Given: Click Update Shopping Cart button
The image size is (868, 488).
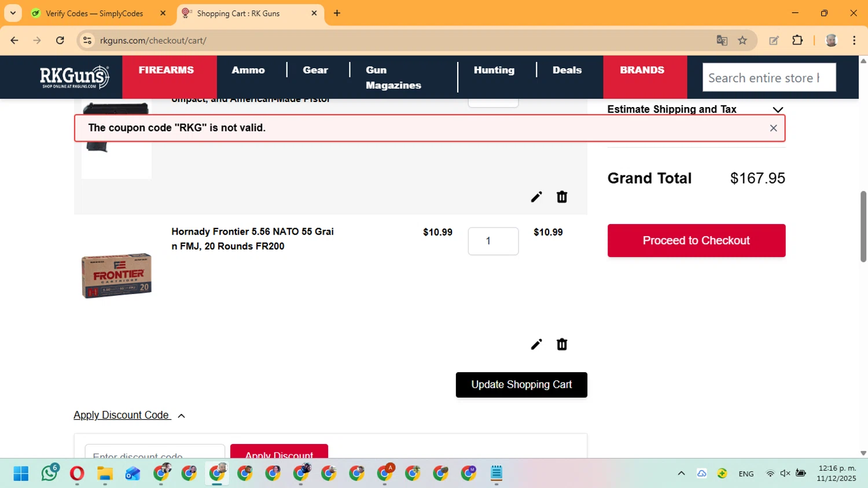Looking at the screenshot, I should (521, 385).
